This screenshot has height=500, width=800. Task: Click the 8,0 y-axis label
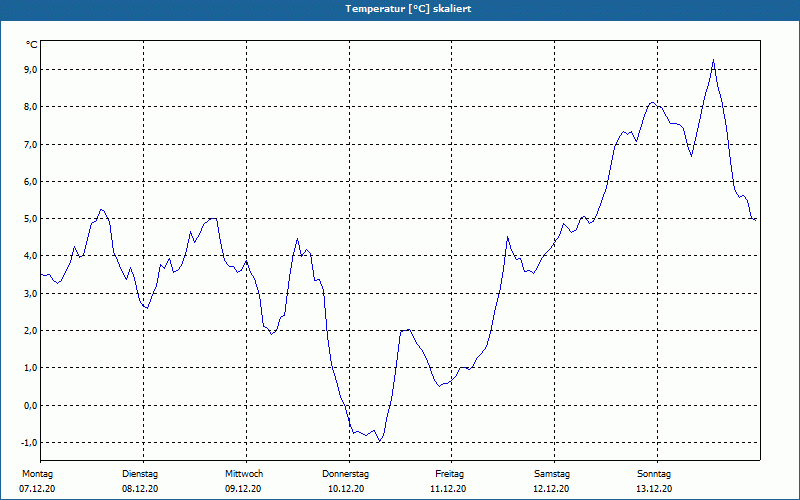[29, 107]
